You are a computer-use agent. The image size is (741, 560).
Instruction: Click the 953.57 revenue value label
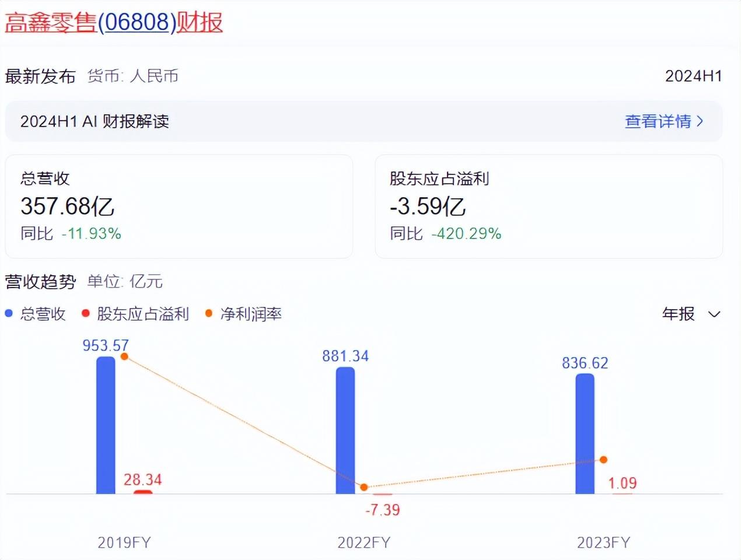106,345
